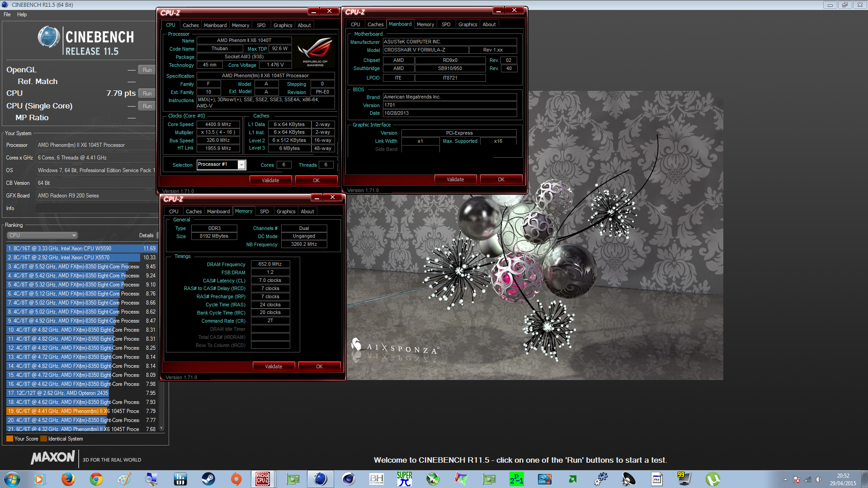868x488 pixels.
Task: Click Validate in CPU-Z CPU window
Action: pos(270,180)
